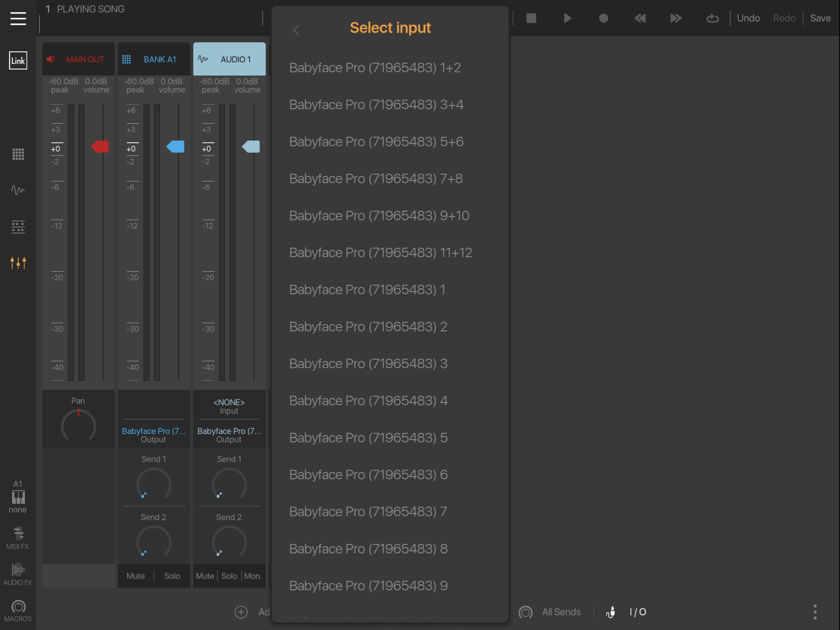Screen dimensions: 840x630
Task: Solo the BANK A1 channel
Action: point(172,576)
